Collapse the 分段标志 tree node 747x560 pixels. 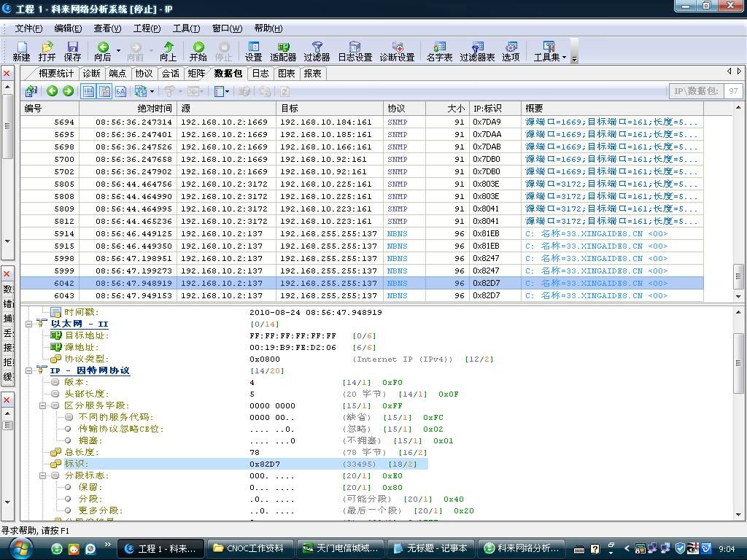[x=43, y=475]
